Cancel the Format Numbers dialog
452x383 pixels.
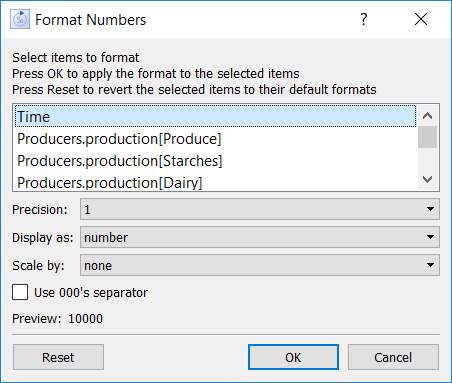pyautogui.click(x=393, y=357)
